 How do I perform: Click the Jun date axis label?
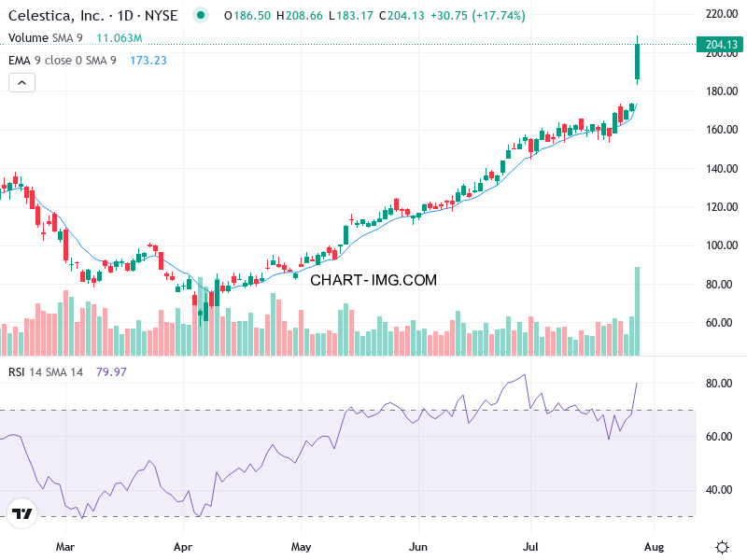pos(418,547)
